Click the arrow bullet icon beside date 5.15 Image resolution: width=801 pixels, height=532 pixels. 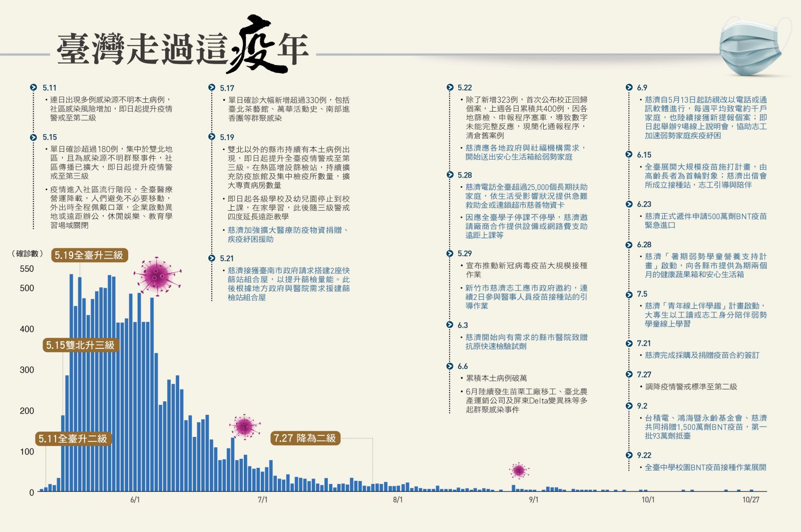point(34,137)
